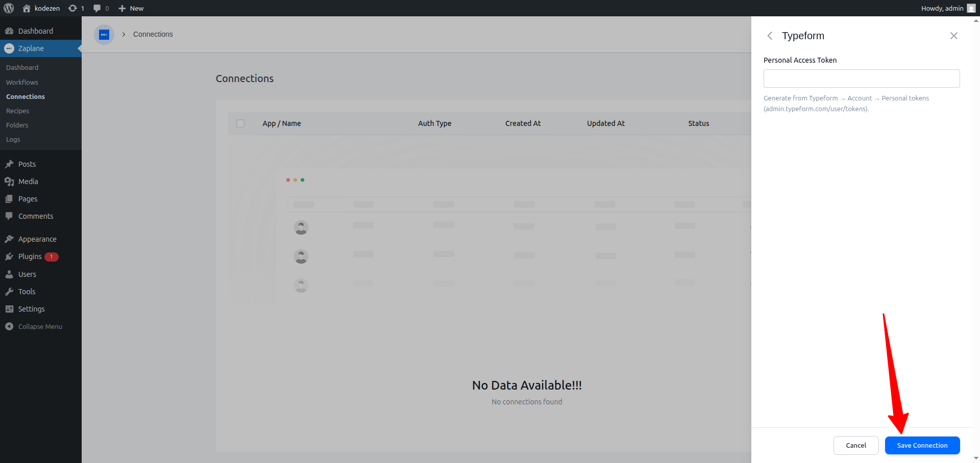The height and width of the screenshot is (463, 980).
Task: Open the Settings menu
Action: tap(41, 309)
